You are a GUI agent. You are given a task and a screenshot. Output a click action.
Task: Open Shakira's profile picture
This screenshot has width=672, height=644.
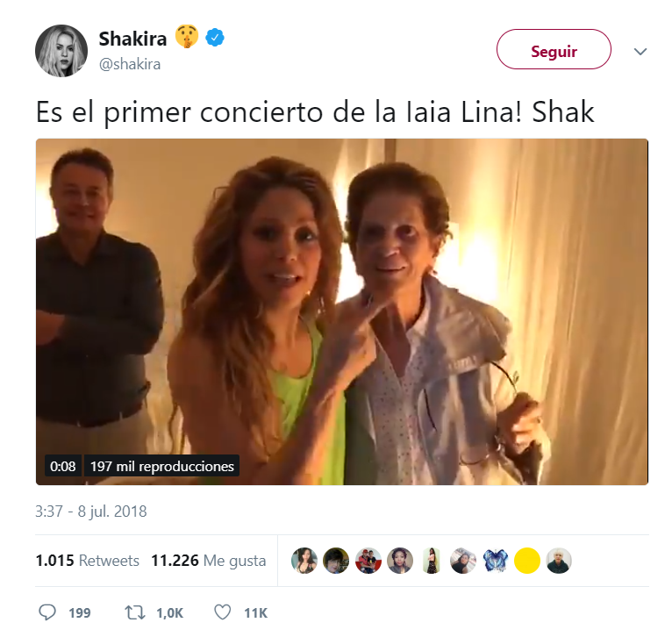pyautogui.click(x=61, y=51)
